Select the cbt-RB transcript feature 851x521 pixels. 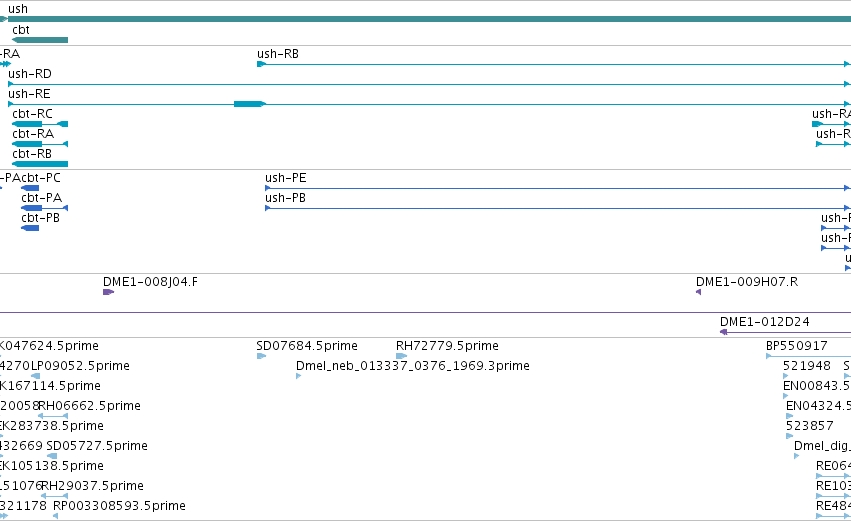(40, 164)
